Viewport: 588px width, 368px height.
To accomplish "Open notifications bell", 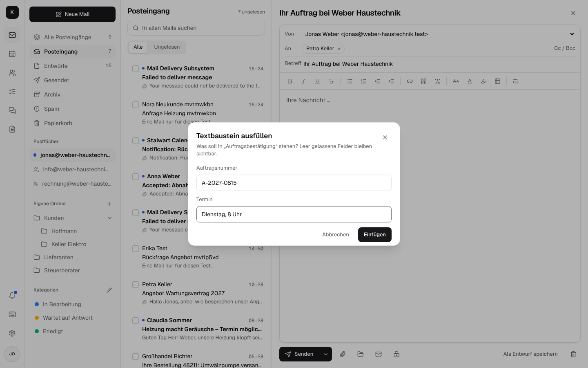I will 12,296.
